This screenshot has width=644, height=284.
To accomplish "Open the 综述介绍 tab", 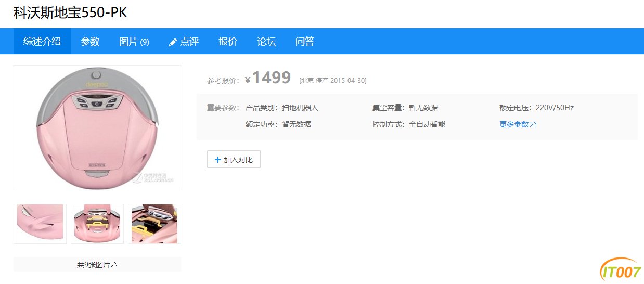I will tap(42, 42).
